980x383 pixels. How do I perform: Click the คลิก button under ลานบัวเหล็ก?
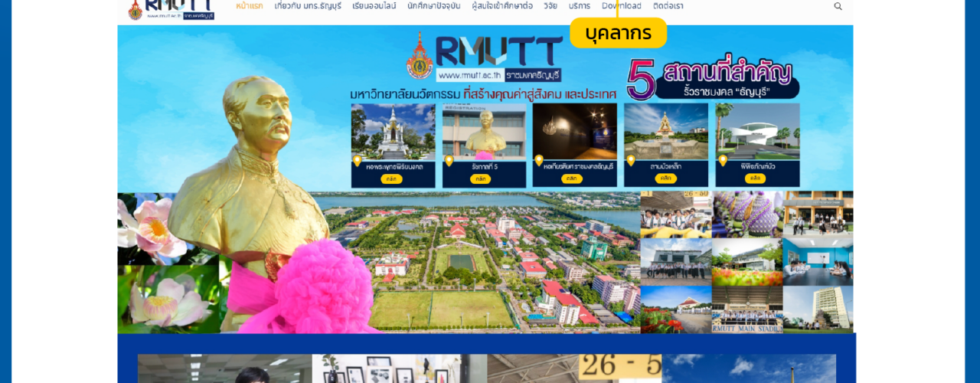click(665, 178)
